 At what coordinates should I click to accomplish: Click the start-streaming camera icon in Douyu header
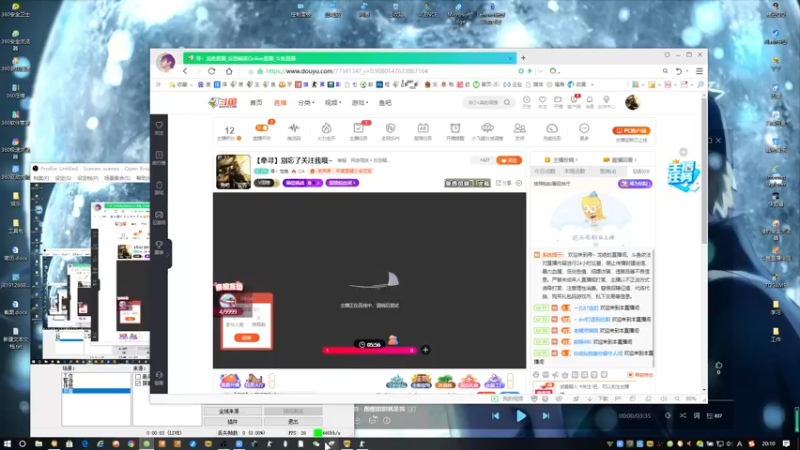click(x=558, y=101)
